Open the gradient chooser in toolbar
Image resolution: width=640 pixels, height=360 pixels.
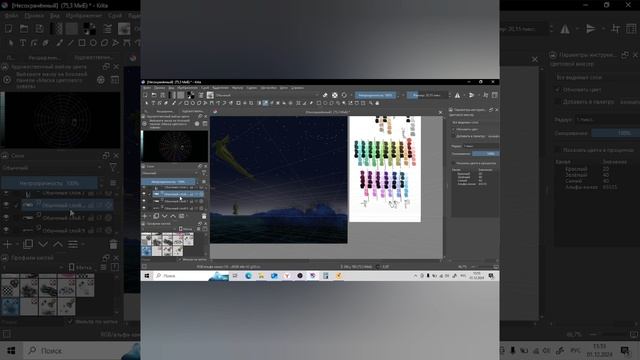172,95
